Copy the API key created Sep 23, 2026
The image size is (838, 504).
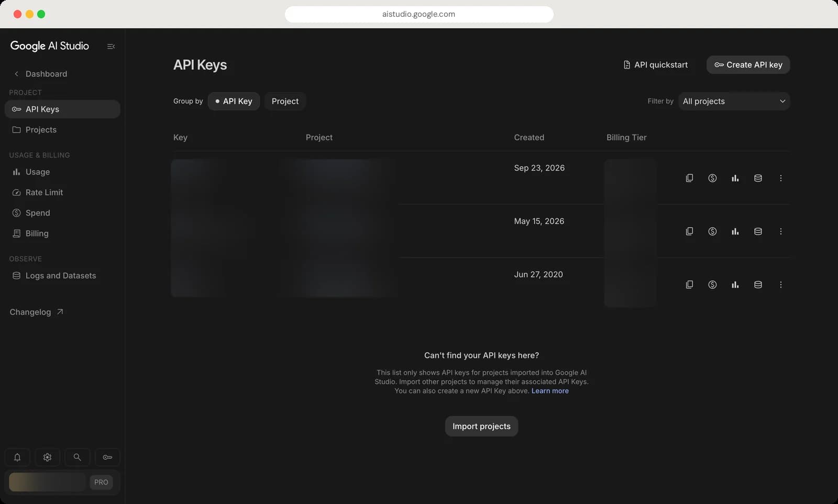[x=689, y=178]
